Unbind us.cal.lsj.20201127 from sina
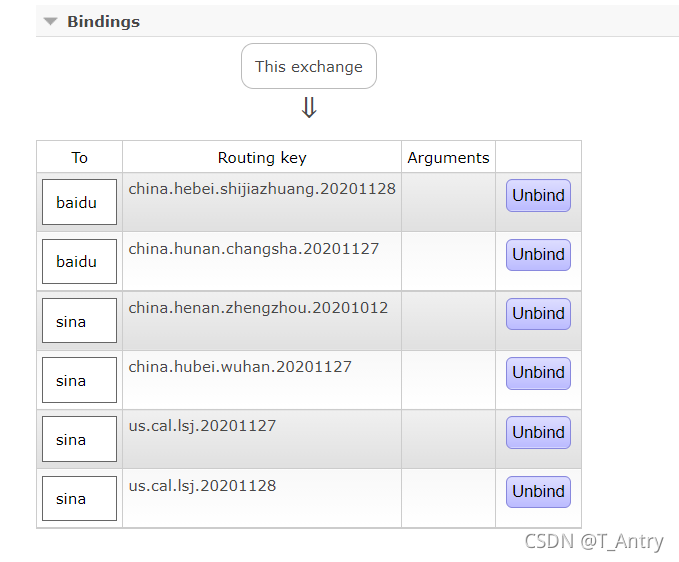Viewport: 679px width, 562px height. pyautogui.click(x=538, y=432)
